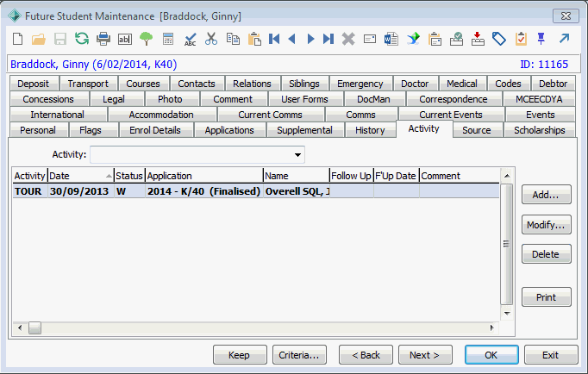
Task: Open the Word document merge icon
Action: tap(391, 39)
